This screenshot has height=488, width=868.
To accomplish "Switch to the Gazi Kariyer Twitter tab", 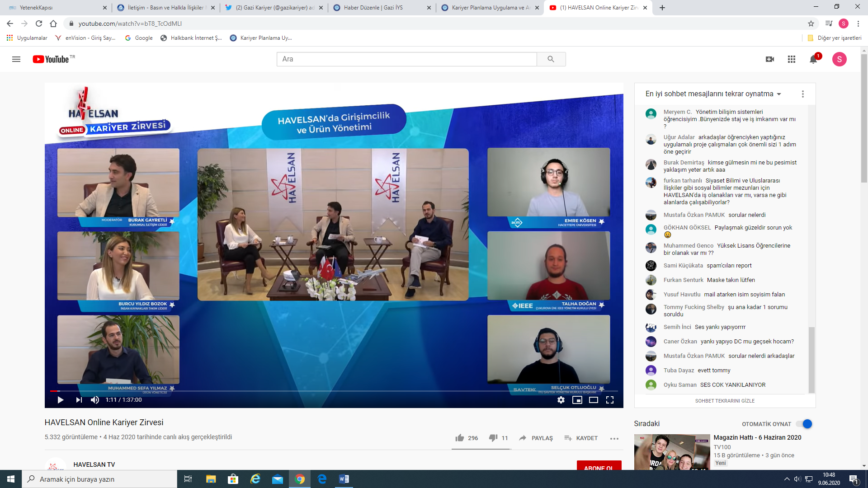I will [x=274, y=8].
